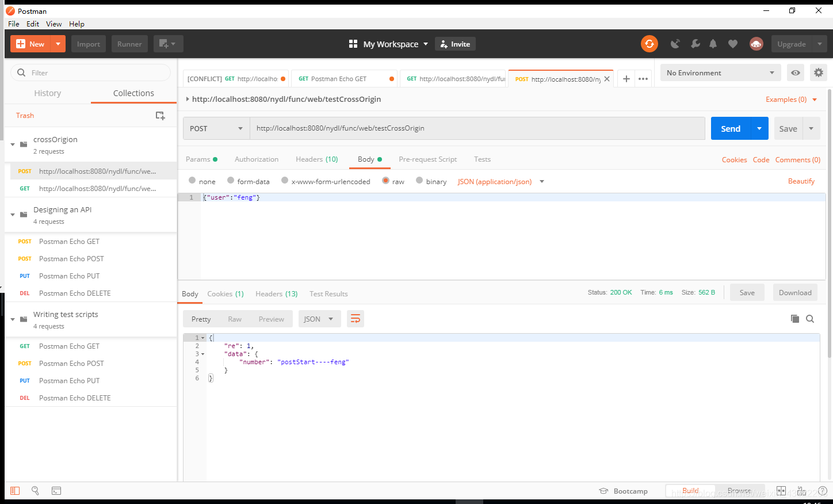Viewport: 833px width, 504px height.
Task: Open the user avatar menu
Action: (756, 44)
